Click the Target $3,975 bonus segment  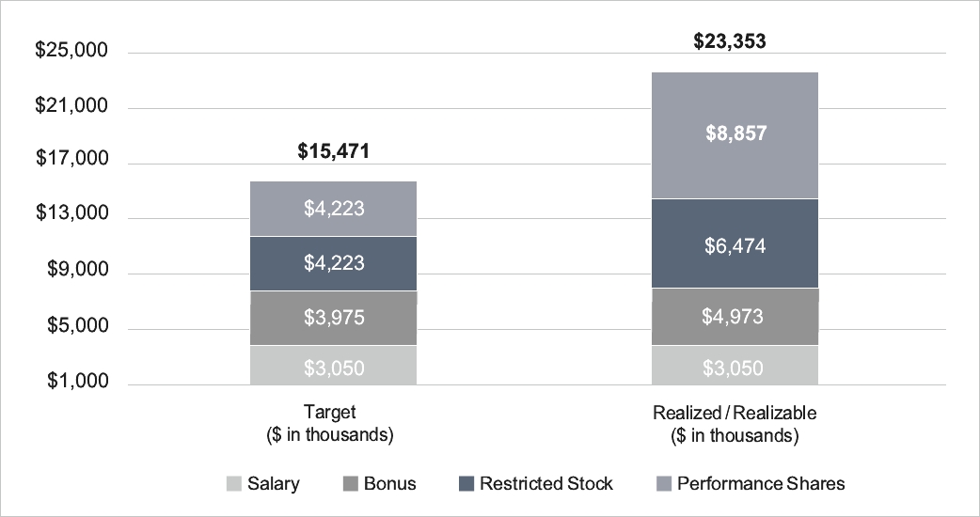click(333, 318)
